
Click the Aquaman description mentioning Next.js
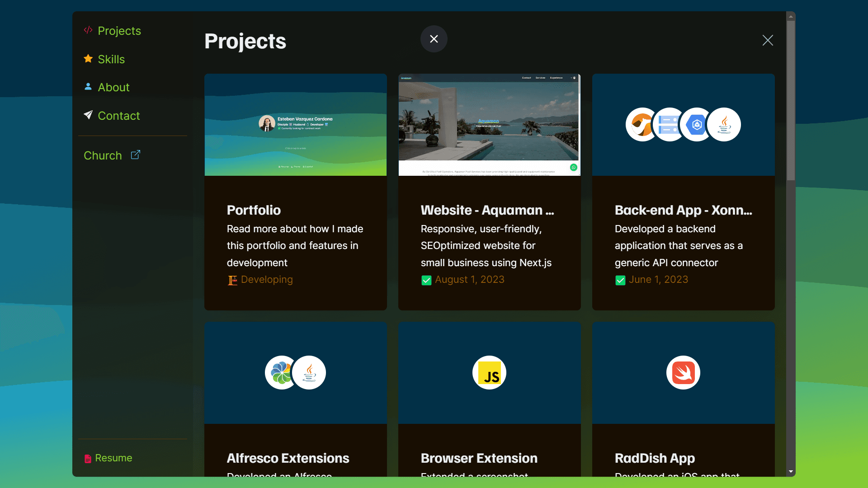(486, 246)
